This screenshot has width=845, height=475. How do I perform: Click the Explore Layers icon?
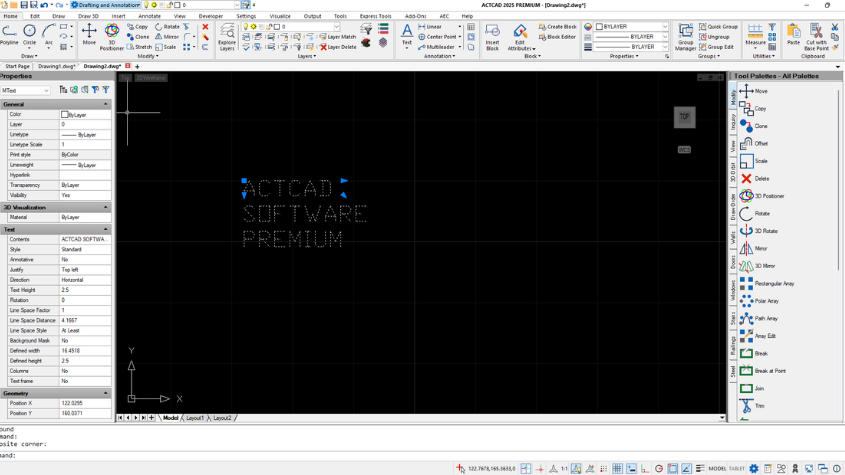227,37
